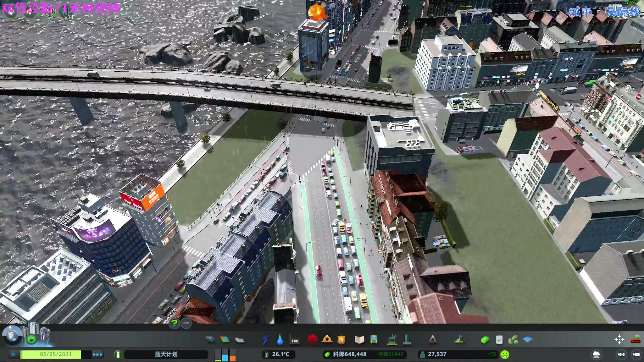Change simulation speed with triple arrows

pyautogui.click(x=97, y=354)
